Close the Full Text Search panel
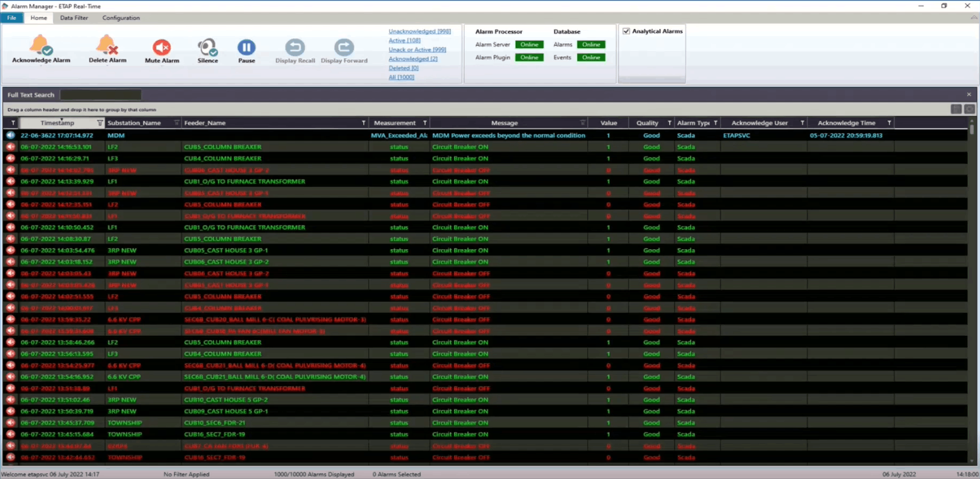 tap(969, 95)
